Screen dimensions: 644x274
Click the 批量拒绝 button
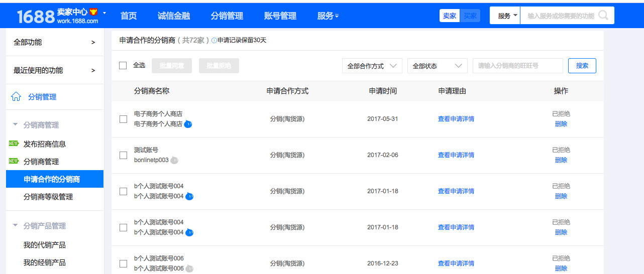click(x=219, y=66)
